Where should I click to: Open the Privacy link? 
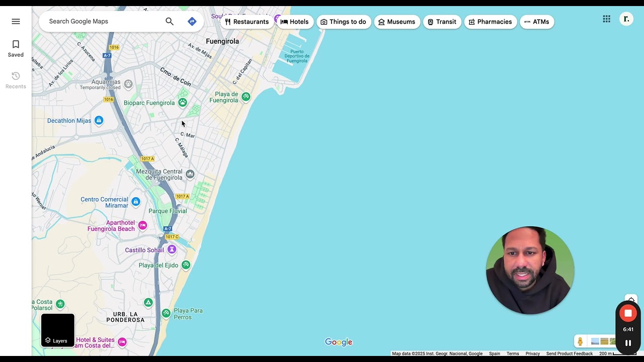click(533, 353)
